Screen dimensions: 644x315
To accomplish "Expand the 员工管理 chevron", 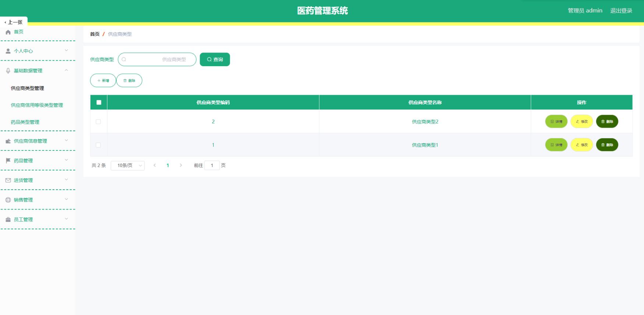I will 66,219.
